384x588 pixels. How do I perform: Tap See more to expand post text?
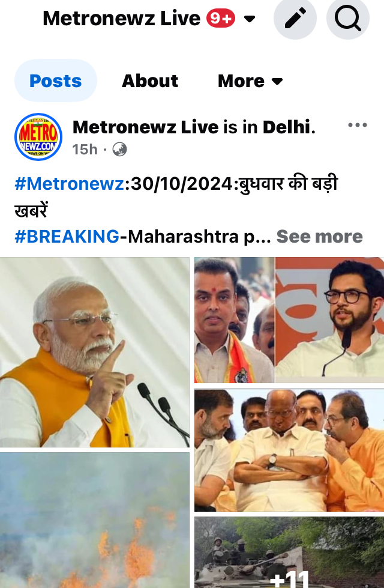coord(319,237)
